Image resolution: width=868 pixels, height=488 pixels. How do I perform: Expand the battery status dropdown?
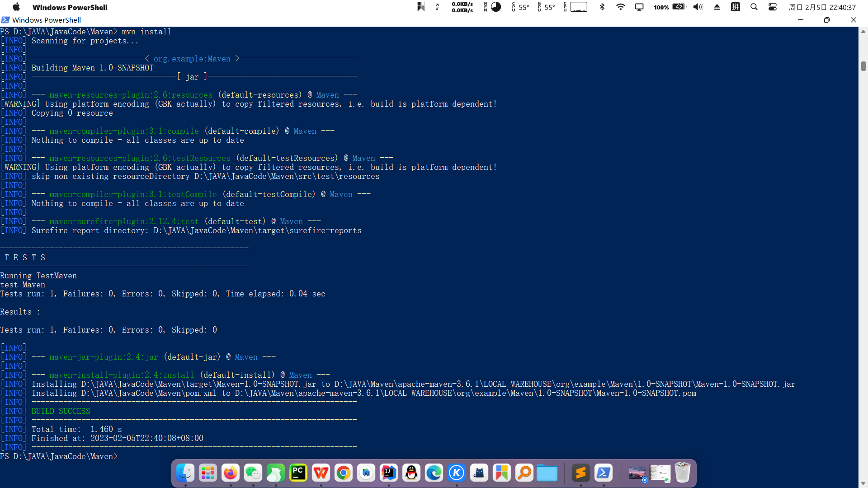click(679, 7)
